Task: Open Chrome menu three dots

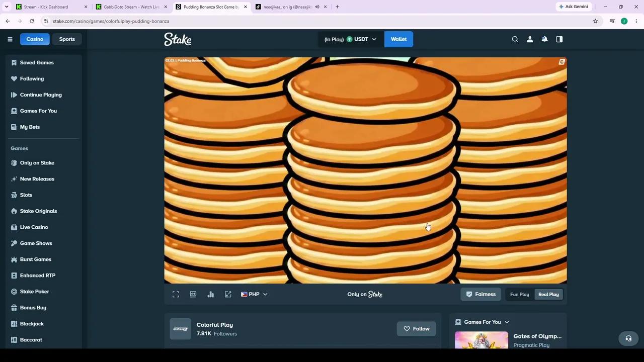Action: (x=636, y=21)
